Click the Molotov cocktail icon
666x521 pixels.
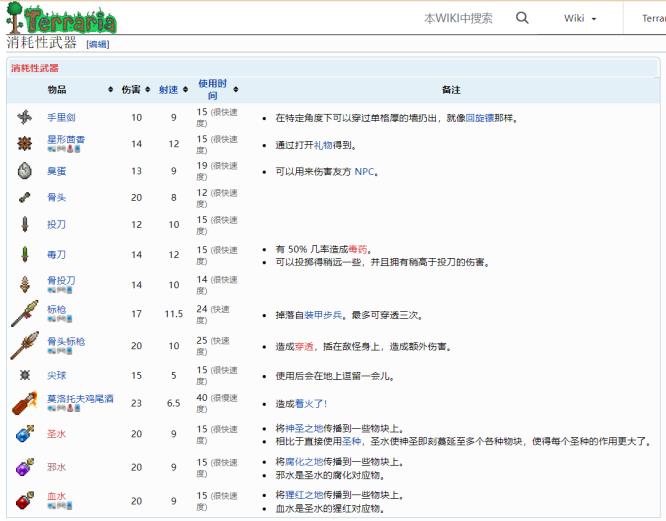tap(24, 403)
